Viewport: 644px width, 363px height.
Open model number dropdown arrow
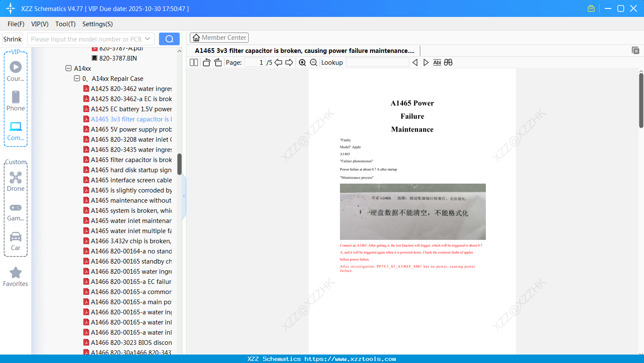click(148, 39)
